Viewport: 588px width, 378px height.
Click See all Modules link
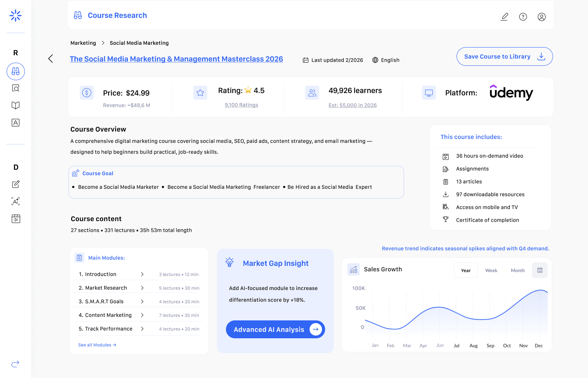tap(97, 345)
